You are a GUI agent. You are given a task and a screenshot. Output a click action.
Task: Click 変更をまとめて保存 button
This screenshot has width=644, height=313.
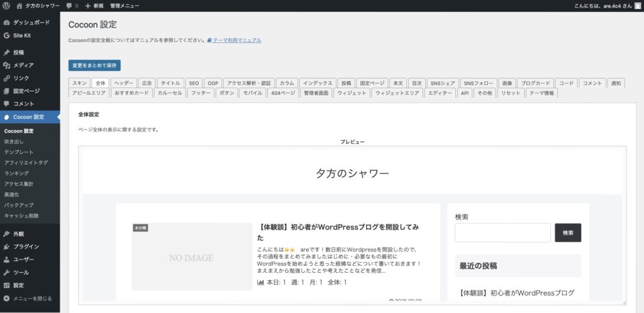pyautogui.click(x=94, y=65)
